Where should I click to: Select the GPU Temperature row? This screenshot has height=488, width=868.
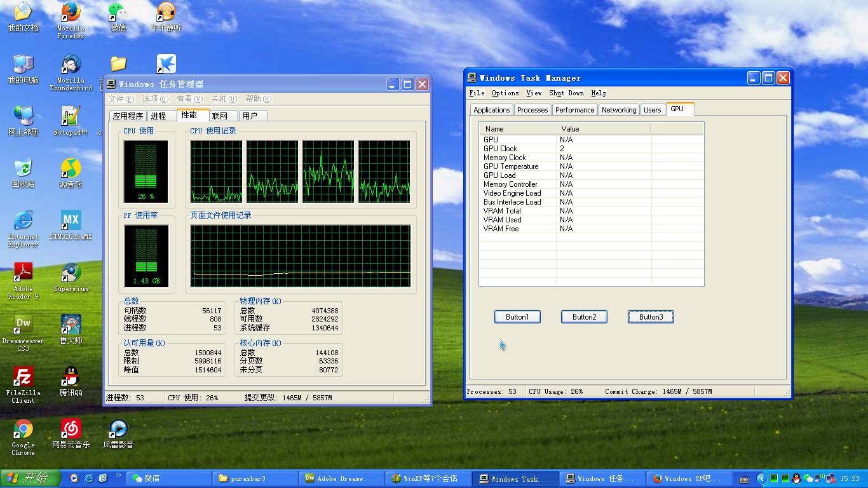pyautogui.click(x=511, y=166)
